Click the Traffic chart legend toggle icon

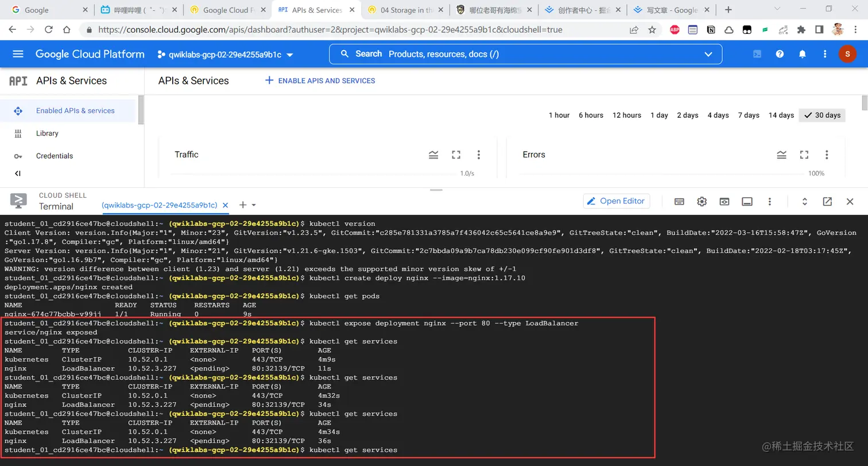(x=433, y=155)
